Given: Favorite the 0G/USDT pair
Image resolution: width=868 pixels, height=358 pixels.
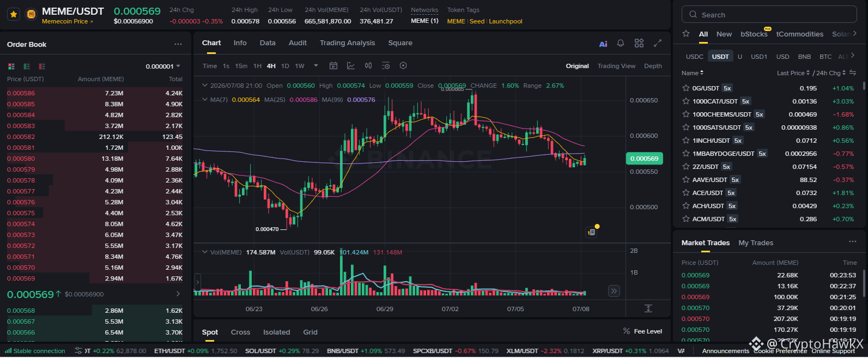Looking at the screenshot, I should point(686,88).
